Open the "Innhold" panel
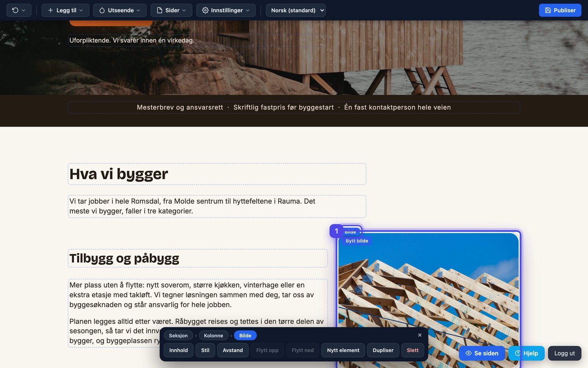The height and width of the screenshot is (368, 588). (179, 350)
